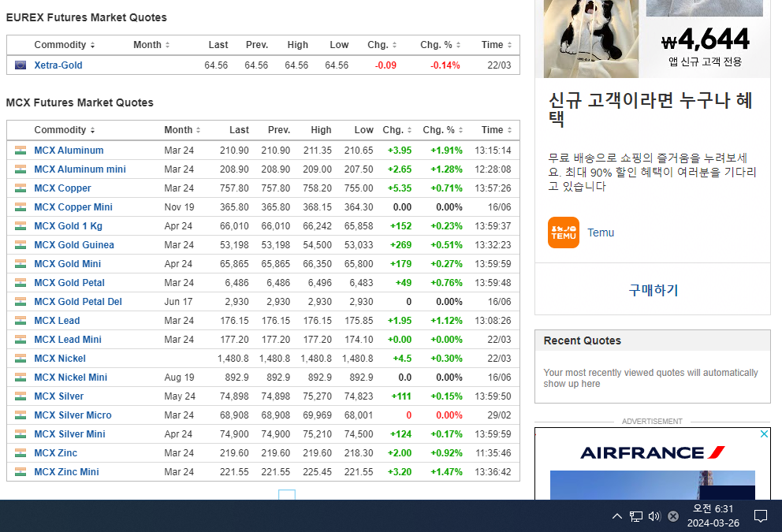The height and width of the screenshot is (532, 782).
Task: Open the network status tray icon
Action: (636, 516)
